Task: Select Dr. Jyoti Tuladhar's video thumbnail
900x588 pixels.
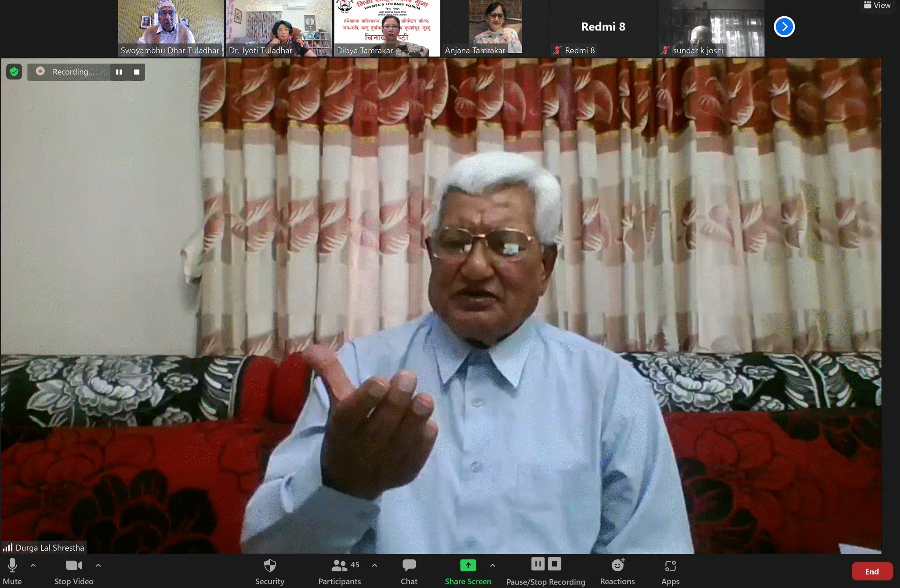Action: [279, 27]
